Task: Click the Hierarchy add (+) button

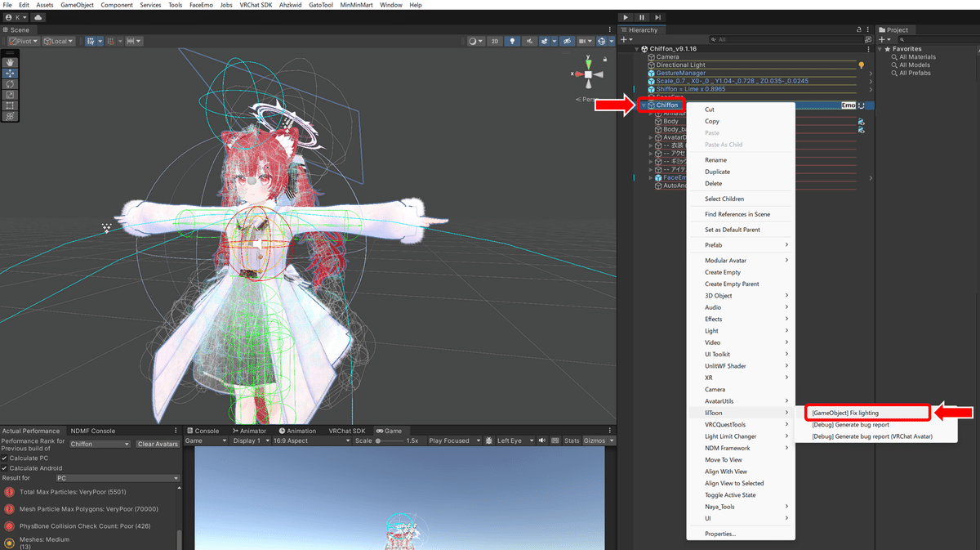Action: pyautogui.click(x=626, y=39)
